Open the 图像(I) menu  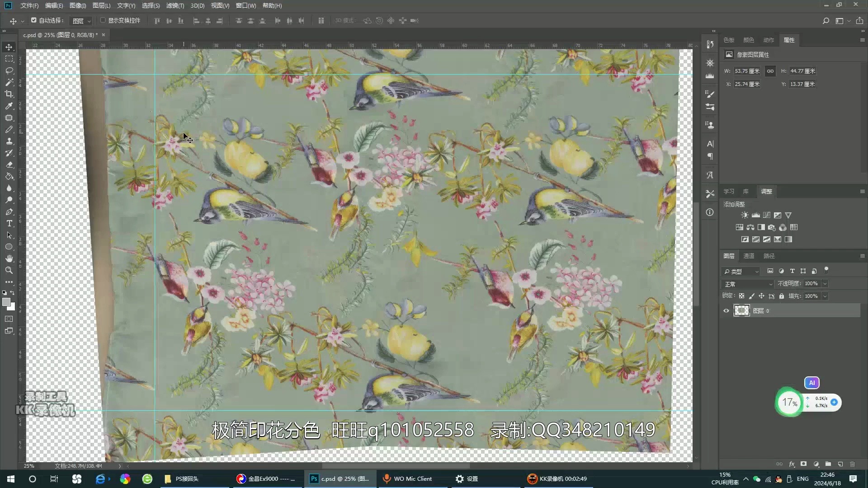pyautogui.click(x=78, y=5)
